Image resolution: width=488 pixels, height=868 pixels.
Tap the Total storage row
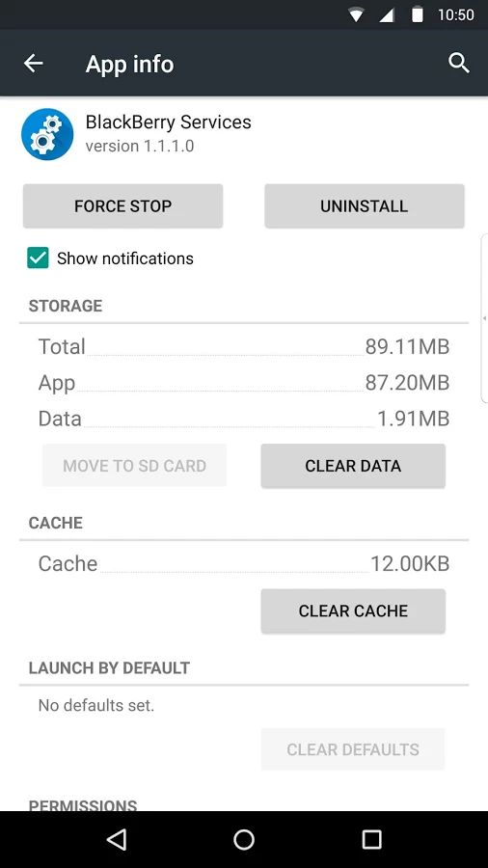244,346
